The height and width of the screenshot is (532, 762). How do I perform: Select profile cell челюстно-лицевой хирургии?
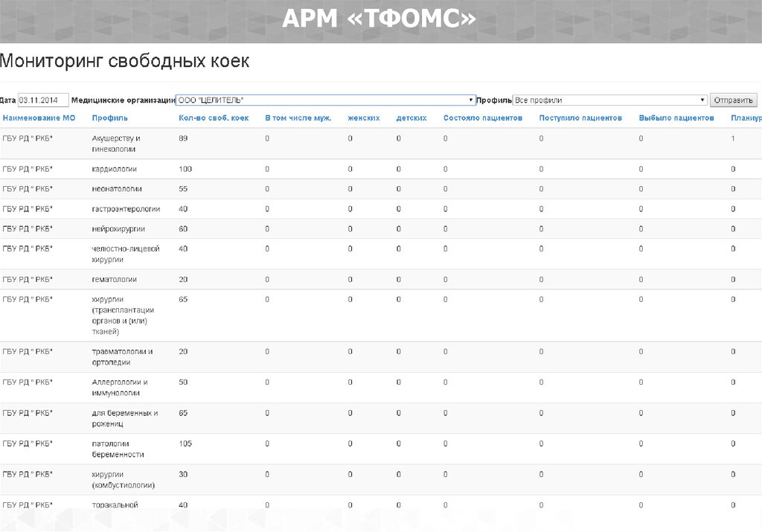pos(125,254)
